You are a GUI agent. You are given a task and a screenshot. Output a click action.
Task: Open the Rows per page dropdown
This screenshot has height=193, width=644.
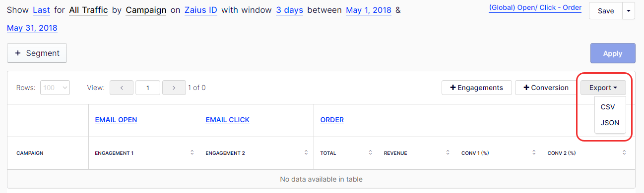click(55, 88)
